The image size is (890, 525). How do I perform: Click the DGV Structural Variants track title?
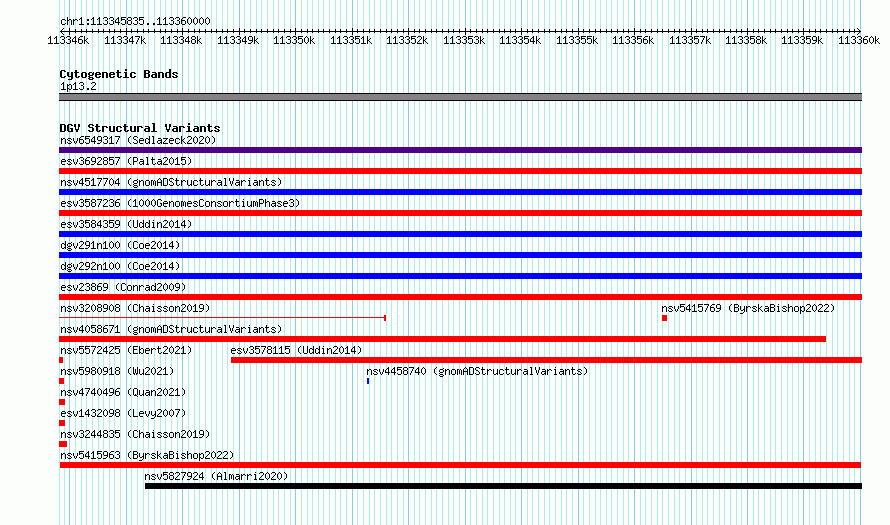pyautogui.click(x=140, y=128)
